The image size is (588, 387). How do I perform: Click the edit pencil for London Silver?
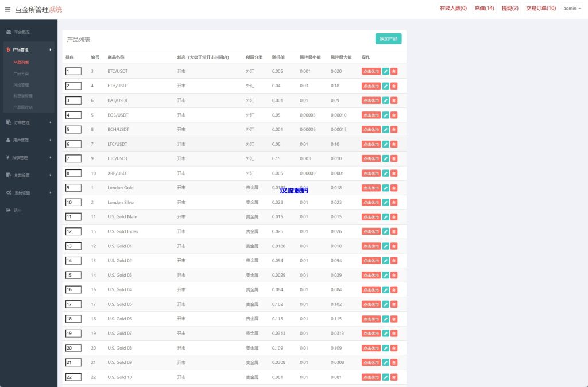tap(386, 202)
